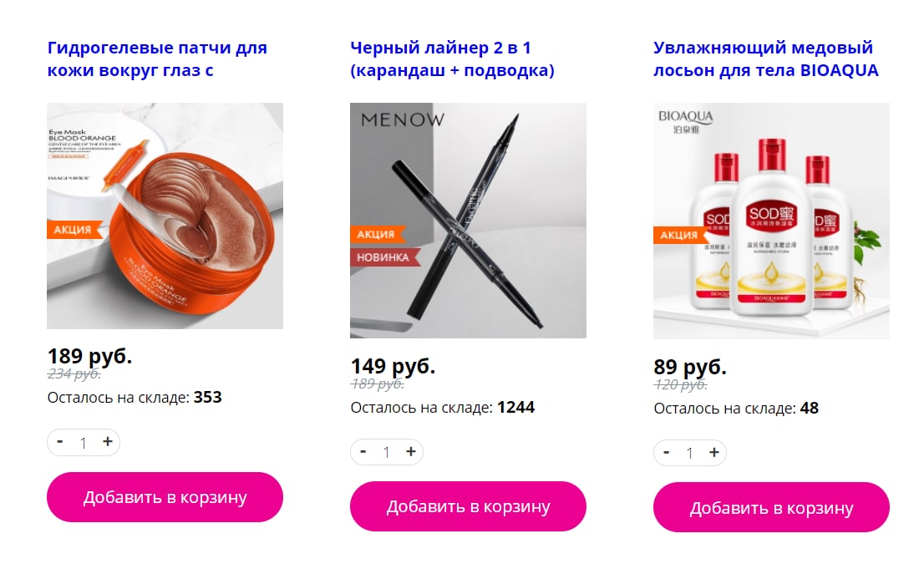Click НОВИНКА badge on liner image
Viewport: 924px width, 569px height.
[x=384, y=257]
